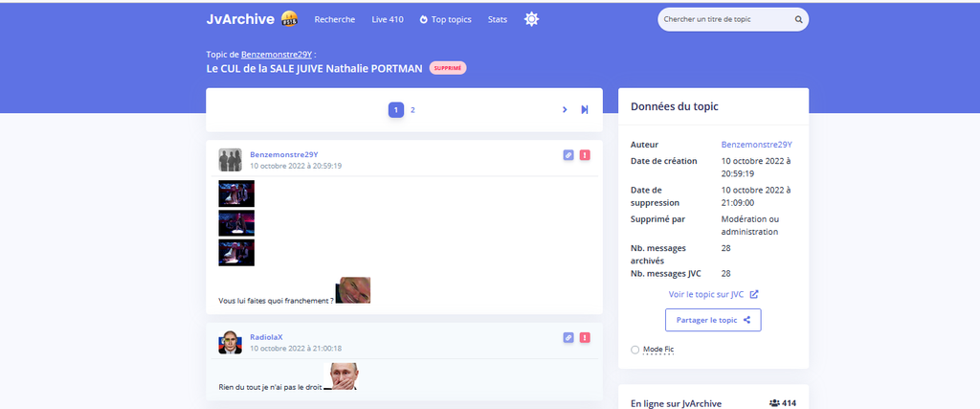This screenshot has width=980, height=409.
Task: Open the Recherche page
Action: (334, 19)
